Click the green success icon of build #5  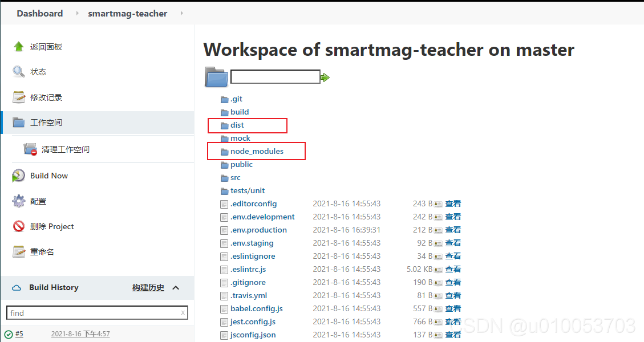[9, 334]
